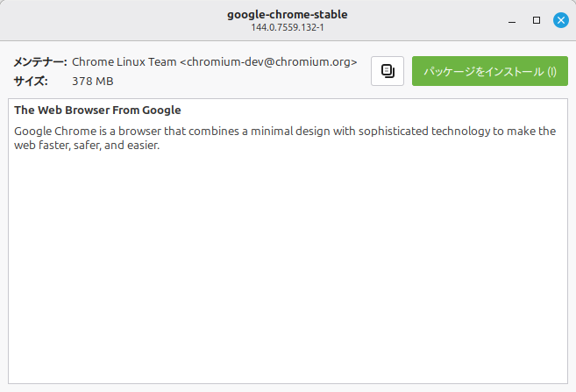Image resolution: width=576 pixels, height=392 pixels.
Task: Open package details with the stacked-pages icon
Action: click(x=388, y=71)
